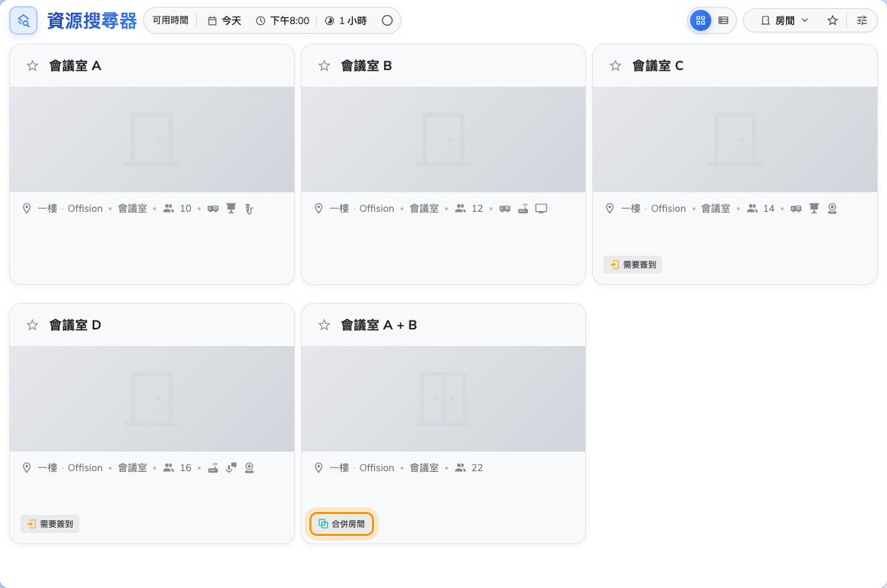Click the 可用時間 label
The image size is (887, 588).
tap(170, 21)
